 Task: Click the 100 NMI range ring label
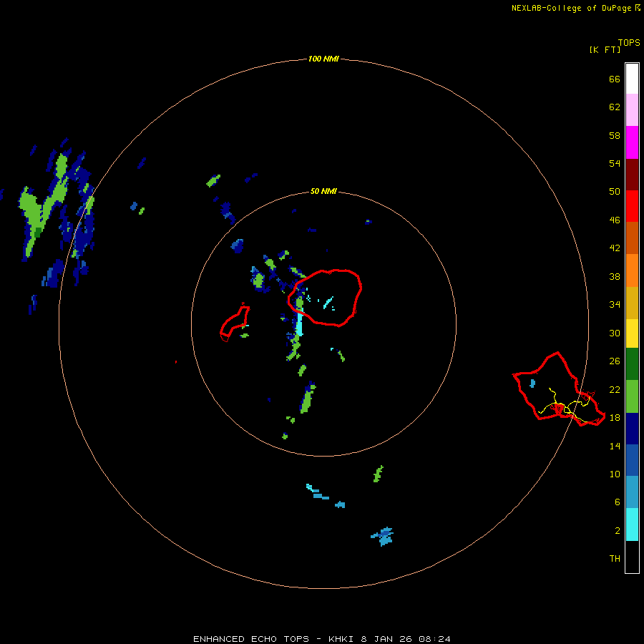[x=323, y=59]
